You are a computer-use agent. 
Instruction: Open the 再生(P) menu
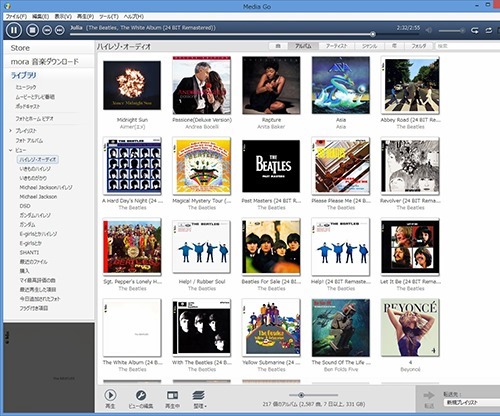tap(85, 16)
